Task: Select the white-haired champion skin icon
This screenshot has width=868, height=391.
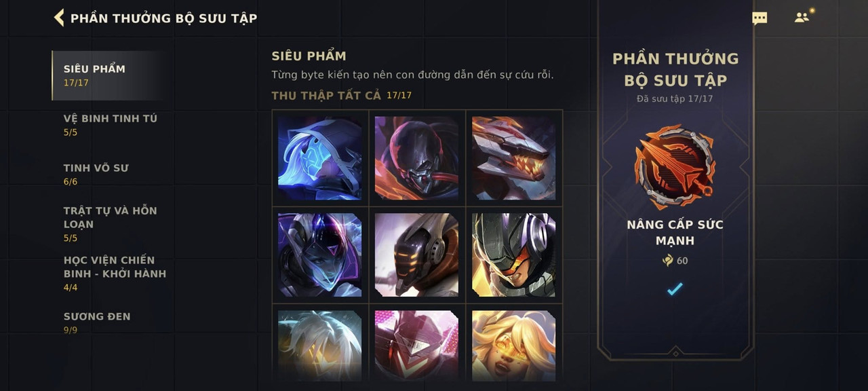Action: [320, 346]
